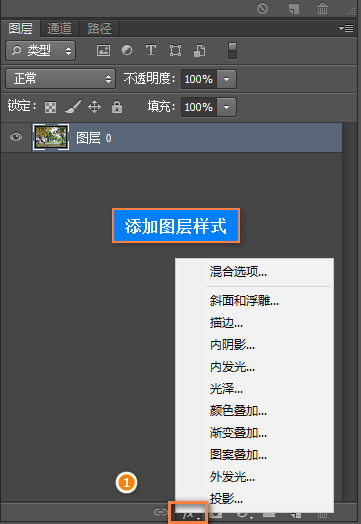Filter for smart objects icon
Viewport: 361px width, 524px height.
(200, 50)
